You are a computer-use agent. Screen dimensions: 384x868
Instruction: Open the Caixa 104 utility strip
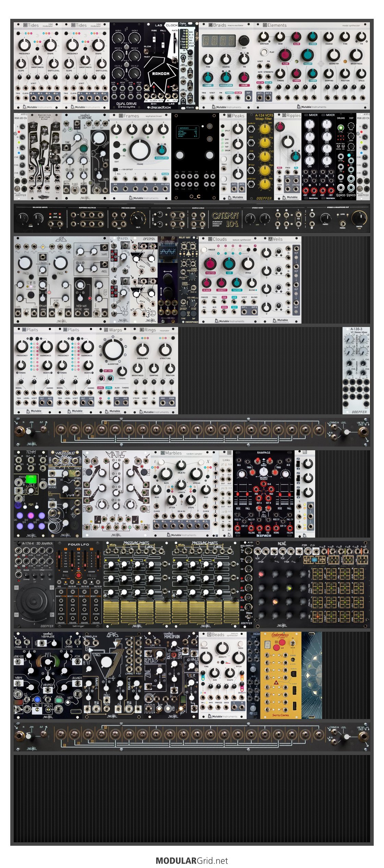tap(192, 218)
